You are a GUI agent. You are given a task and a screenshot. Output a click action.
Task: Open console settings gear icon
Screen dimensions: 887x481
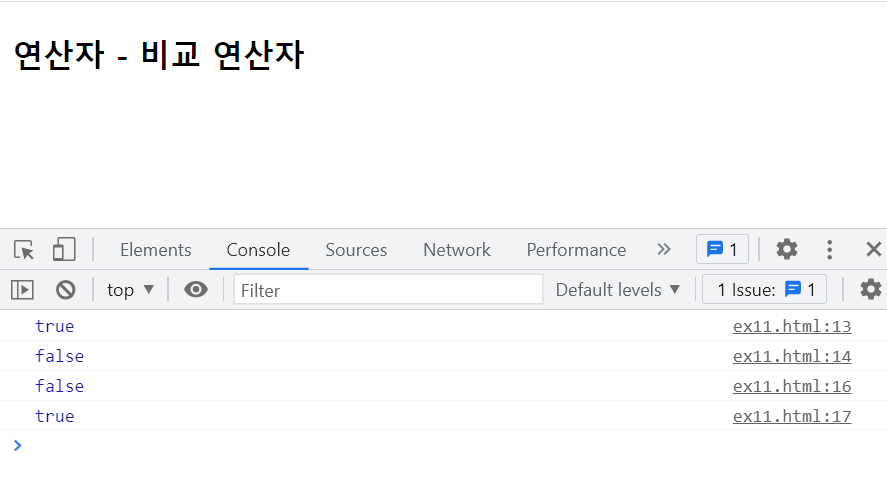[x=871, y=289]
